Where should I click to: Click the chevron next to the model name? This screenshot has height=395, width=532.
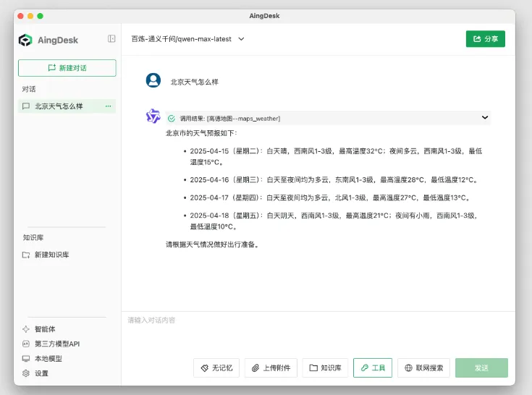coord(241,39)
